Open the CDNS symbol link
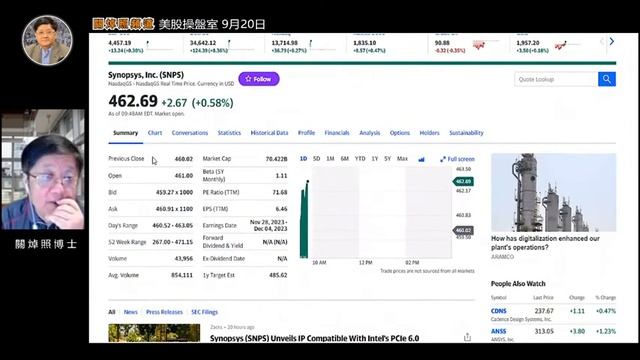The height and width of the screenshot is (360, 640). 498,311
